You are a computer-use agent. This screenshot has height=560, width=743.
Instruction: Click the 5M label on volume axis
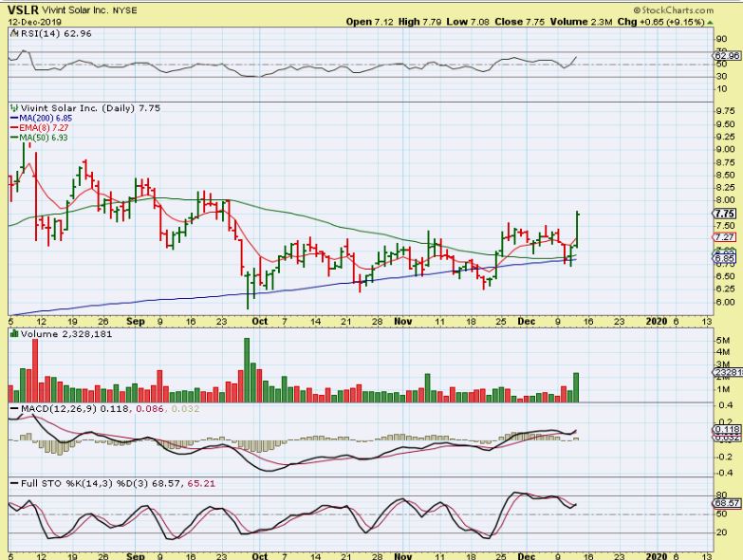pos(723,340)
